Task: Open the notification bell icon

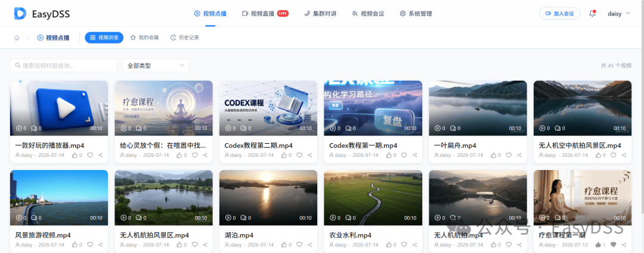Action: click(592, 14)
